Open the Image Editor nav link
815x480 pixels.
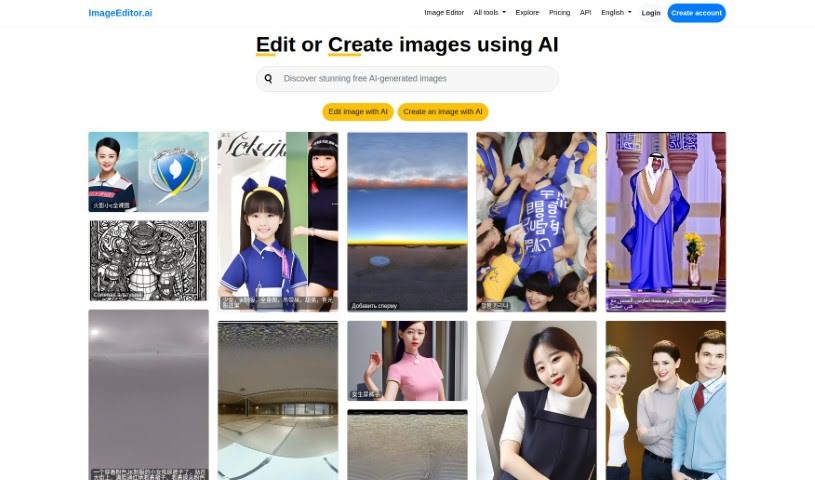(x=444, y=12)
